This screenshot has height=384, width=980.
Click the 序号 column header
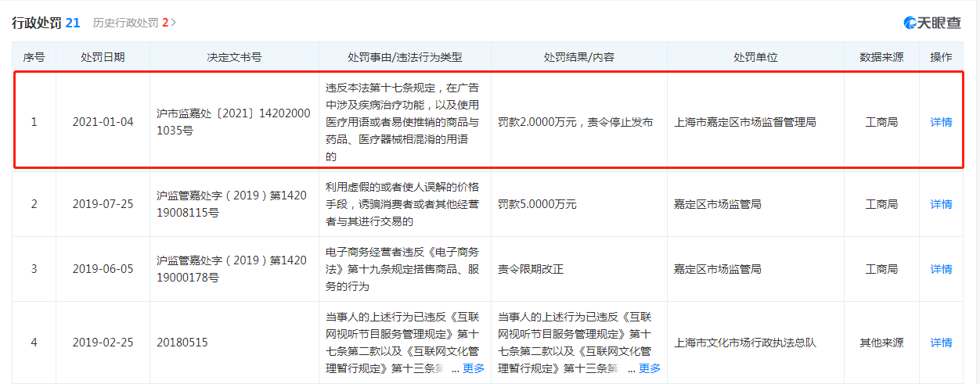coord(34,58)
